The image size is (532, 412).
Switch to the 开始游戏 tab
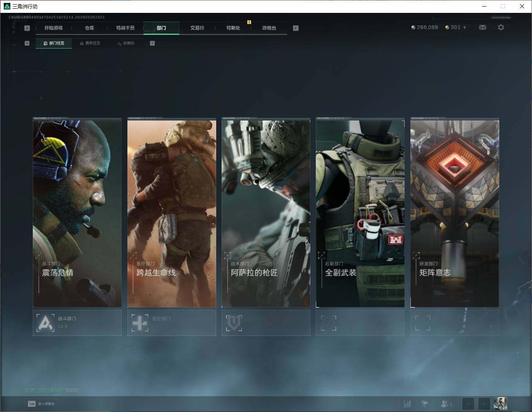click(x=54, y=28)
